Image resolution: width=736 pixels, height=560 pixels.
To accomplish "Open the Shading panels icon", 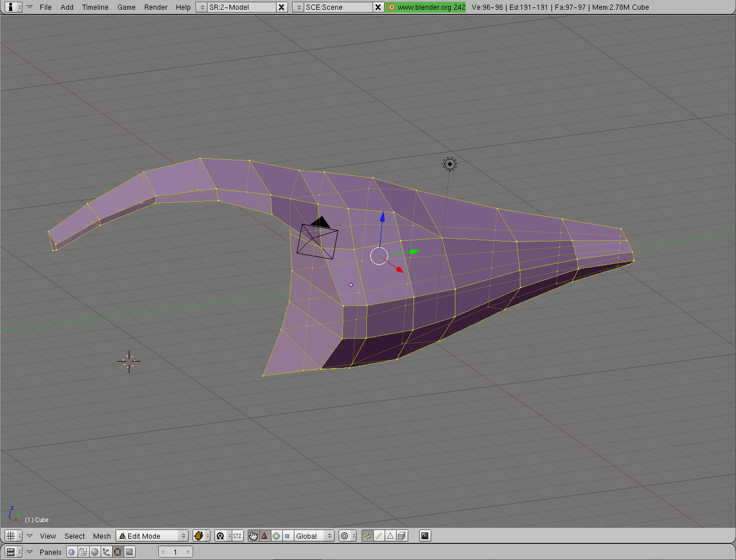I will pyautogui.click(x=95, y=552).
